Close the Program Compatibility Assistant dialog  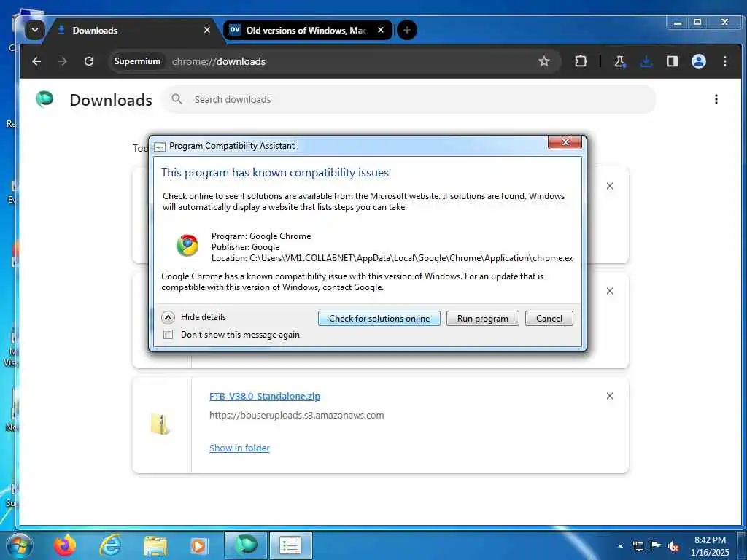565,142
